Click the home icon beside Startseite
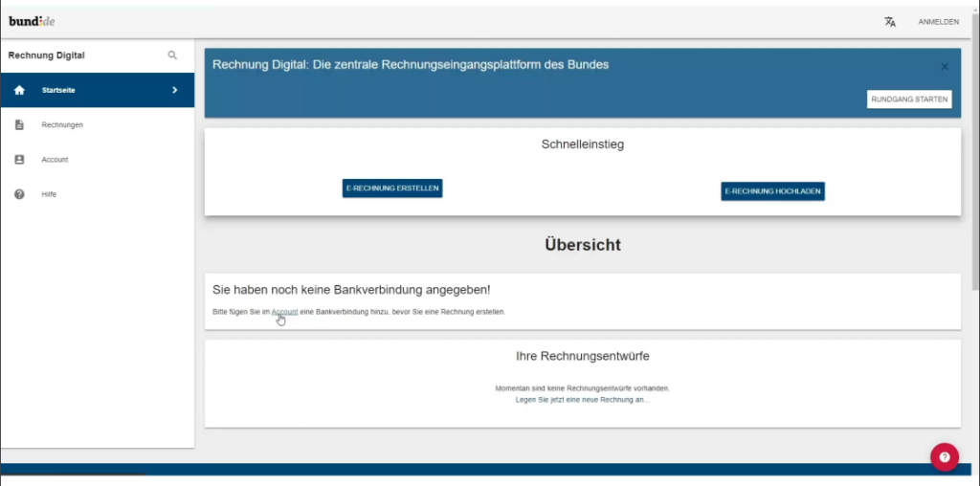This screenshot has width=980, height=486. tap(19, 90)
